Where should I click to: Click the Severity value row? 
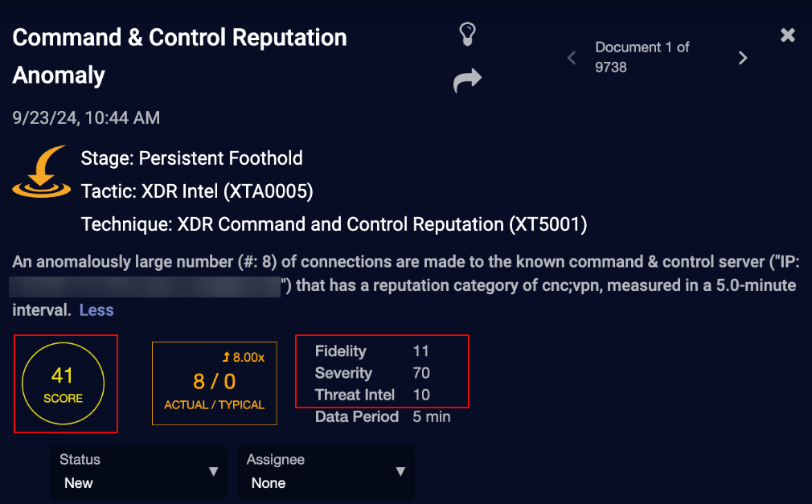point(372,373)
